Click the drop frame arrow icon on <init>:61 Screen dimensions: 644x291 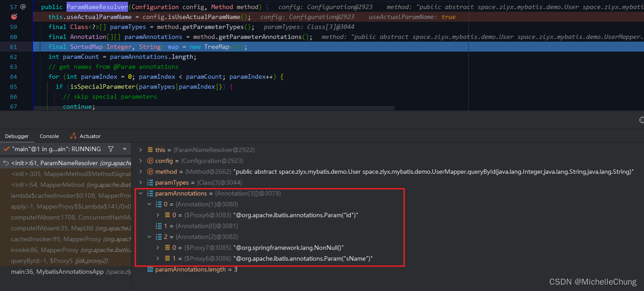click(x=6, y=163)
